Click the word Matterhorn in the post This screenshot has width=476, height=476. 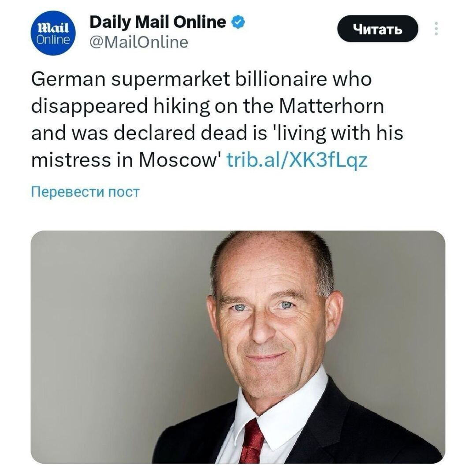pyautogui.click(x=332, y=107)
